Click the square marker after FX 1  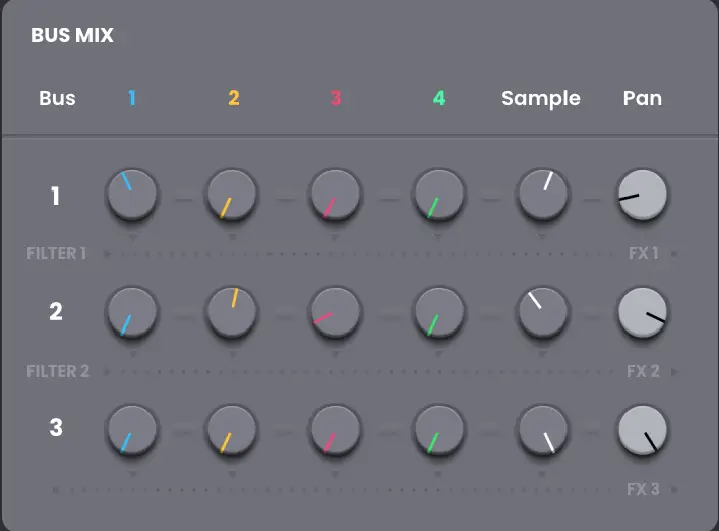[x=674, y=254]
